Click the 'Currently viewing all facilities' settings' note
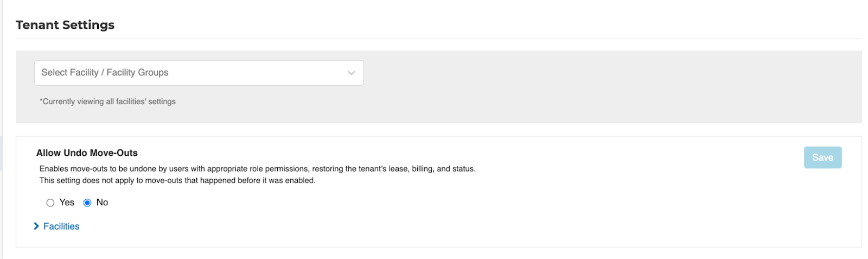868x259 pixels. coord(107,102)
